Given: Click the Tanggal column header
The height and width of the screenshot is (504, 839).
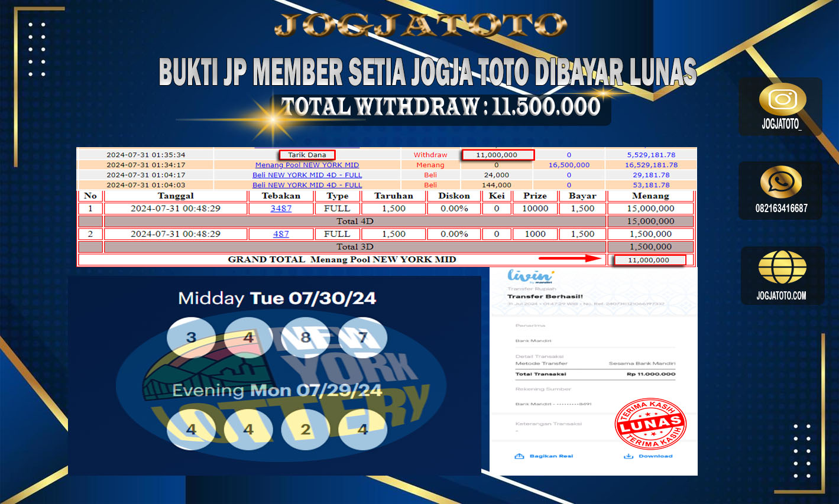Looking at the screenshot, I should pyautogui.click(x=176, y=196).
